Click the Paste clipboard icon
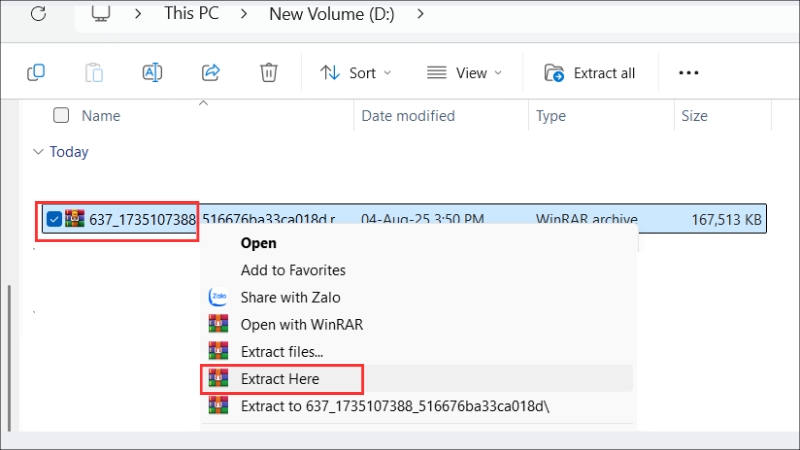Image resolution: width=800 pixels, height=450 pixels. (94, 72)
